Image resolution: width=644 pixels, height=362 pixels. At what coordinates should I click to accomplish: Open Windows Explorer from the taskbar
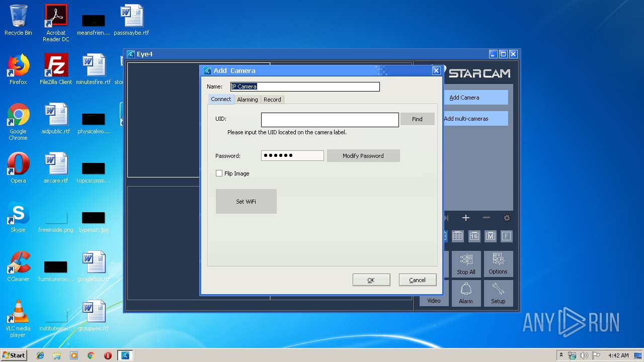click(57, 355)
